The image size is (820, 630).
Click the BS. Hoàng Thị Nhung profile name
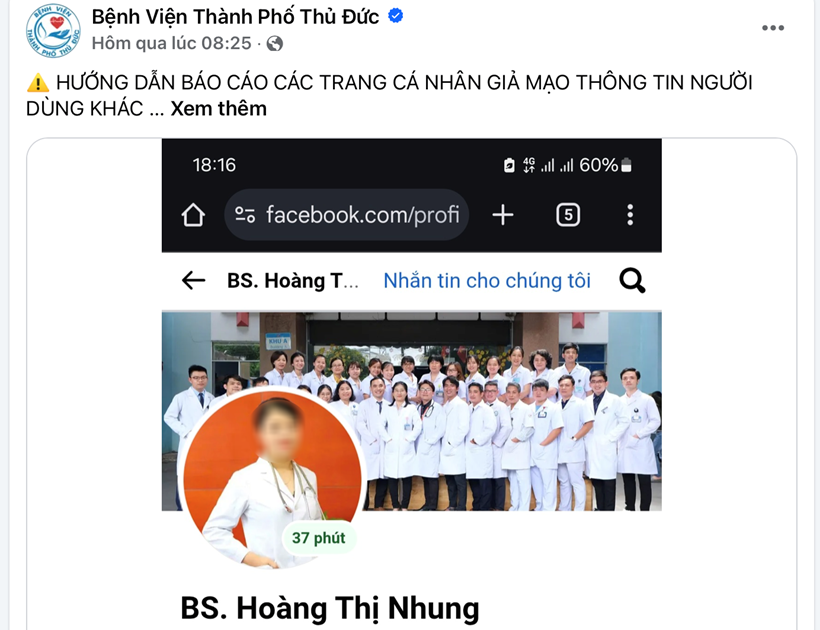(329, 609)
